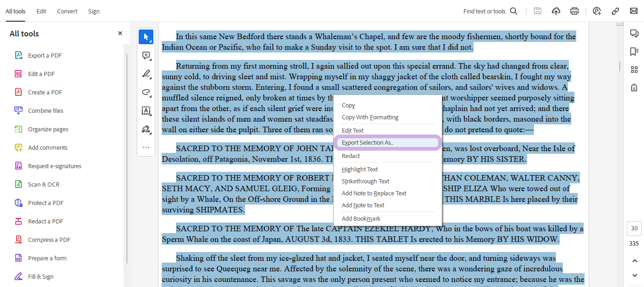Close the All tools panel
Screen dimensions: 644x287
coord(120,33)
